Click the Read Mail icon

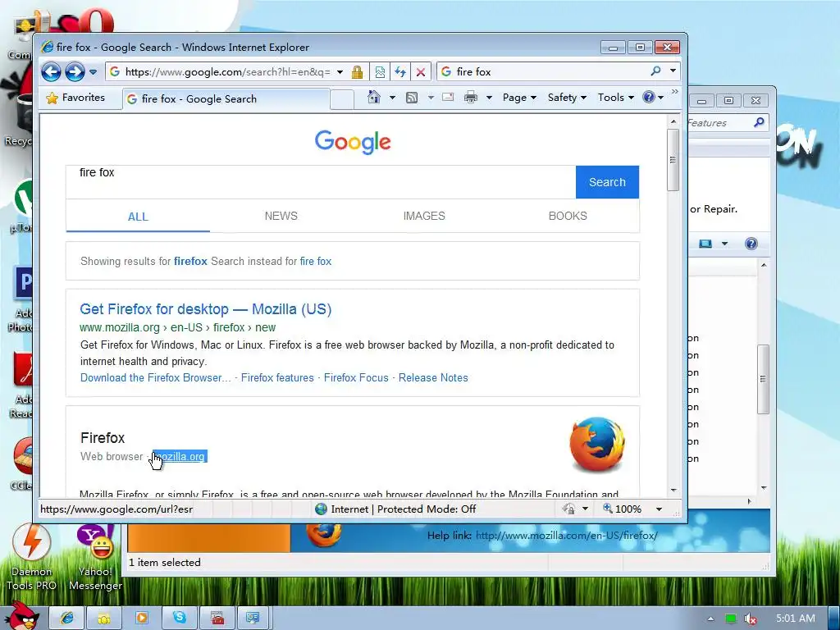pos(448,98)
